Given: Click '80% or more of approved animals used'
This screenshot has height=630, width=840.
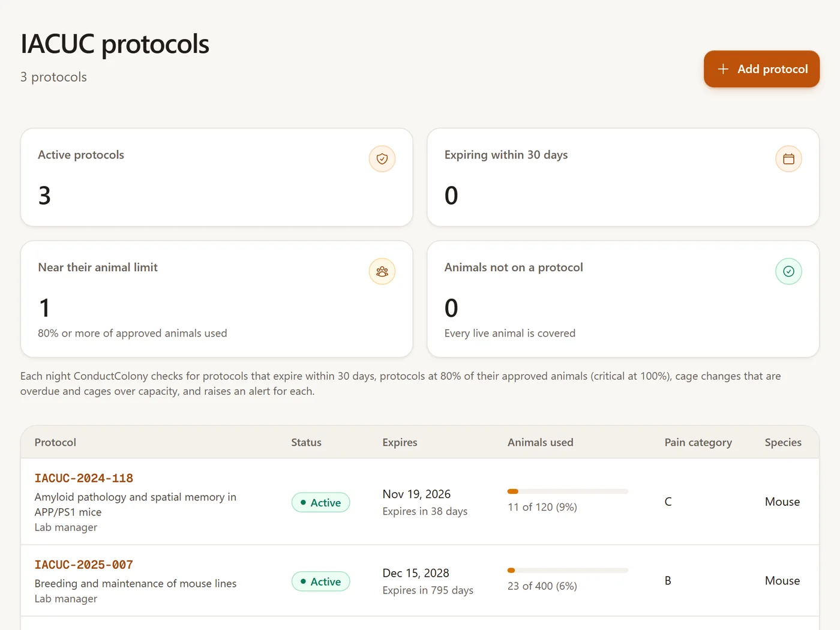Looking at the screenshot, I should (133, 333).
